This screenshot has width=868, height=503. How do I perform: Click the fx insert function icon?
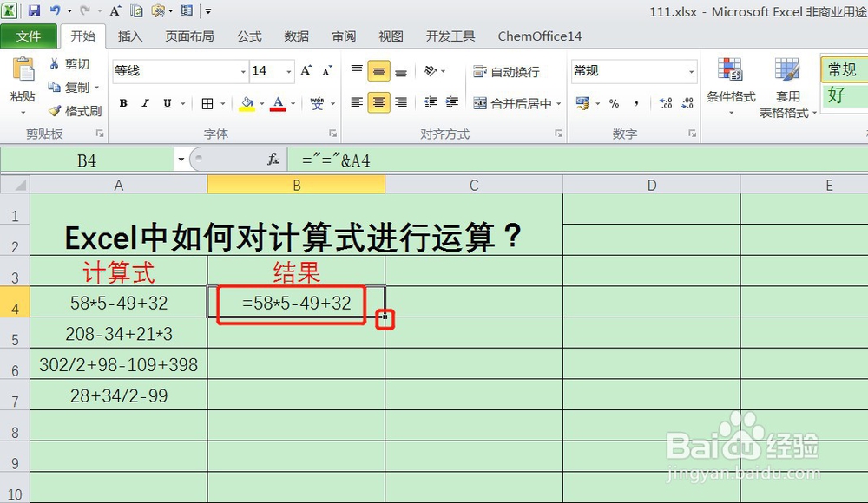coord(273,160)
